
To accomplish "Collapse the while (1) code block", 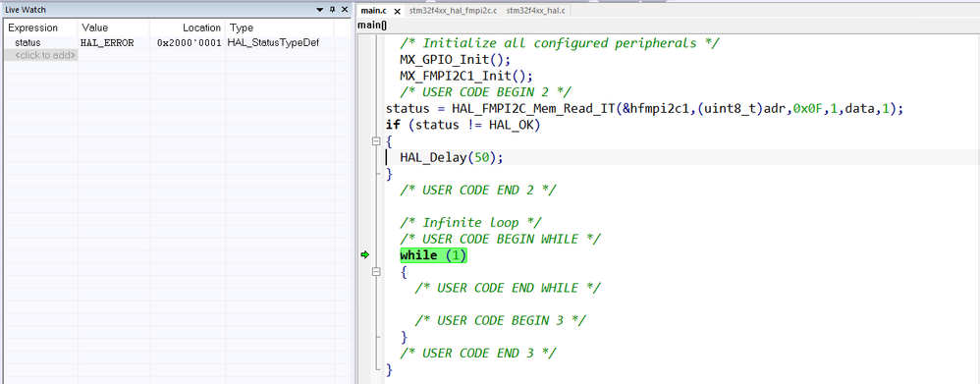I will [376, 271].
